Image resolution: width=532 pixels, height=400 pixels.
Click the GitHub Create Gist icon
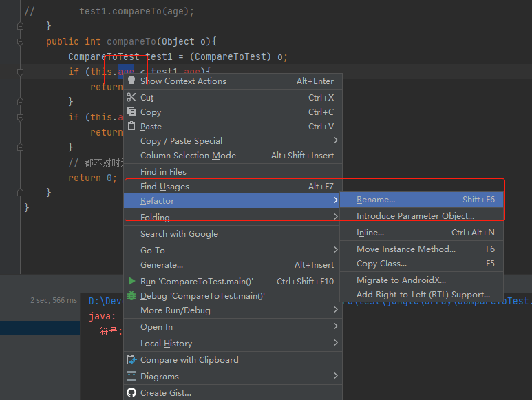[x=131, y=392]
